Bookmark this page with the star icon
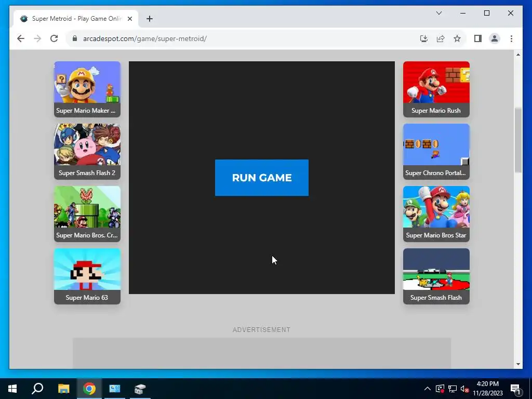 click(457, 38)
